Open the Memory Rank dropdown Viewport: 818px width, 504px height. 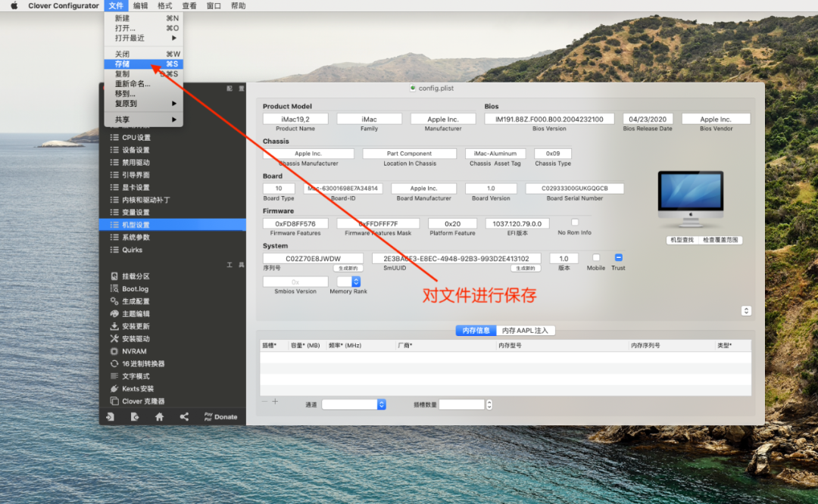point(348,282)
